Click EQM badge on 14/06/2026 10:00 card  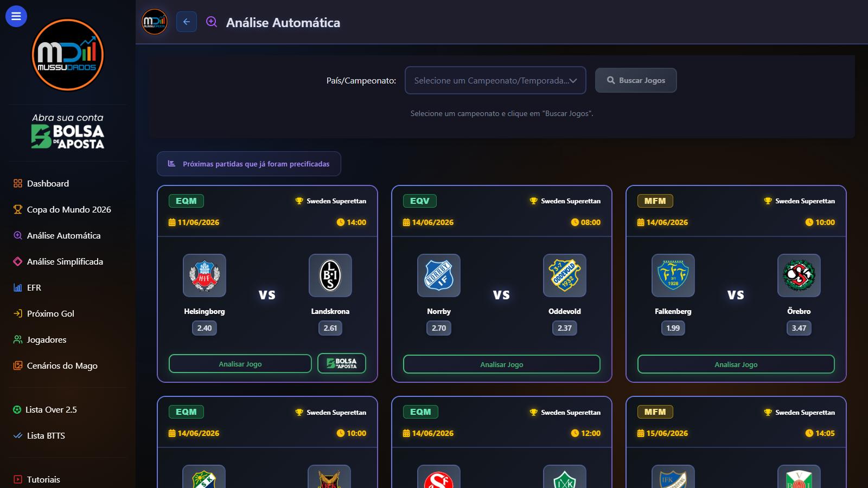coord(186,412)
